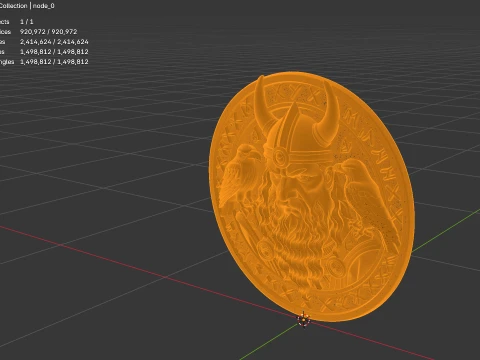Click the "1,498,812" value in the triangles row
The image size is (480, 360).
(54, 62)
